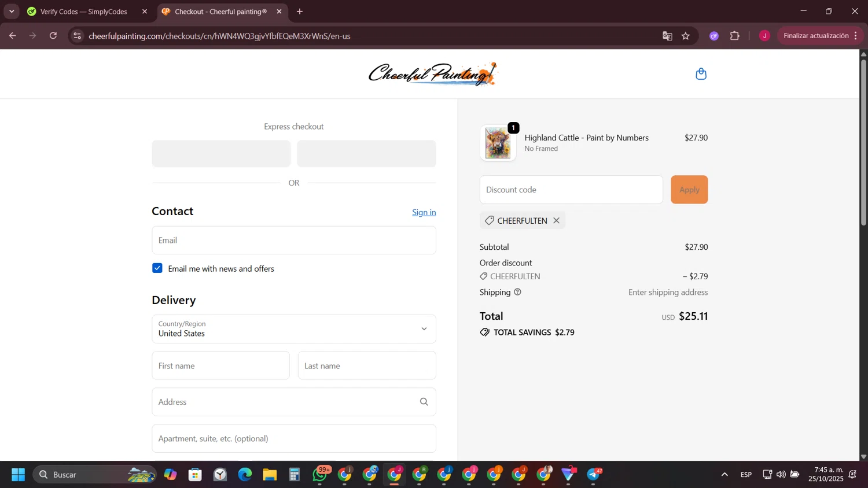Click the First name field

[x=220, y=365]
